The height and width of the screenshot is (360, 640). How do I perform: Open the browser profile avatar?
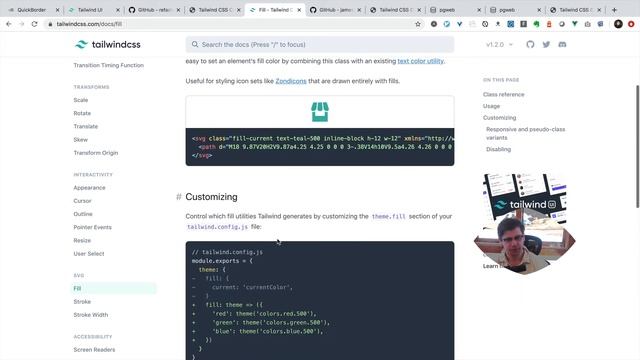click(618, 24)
